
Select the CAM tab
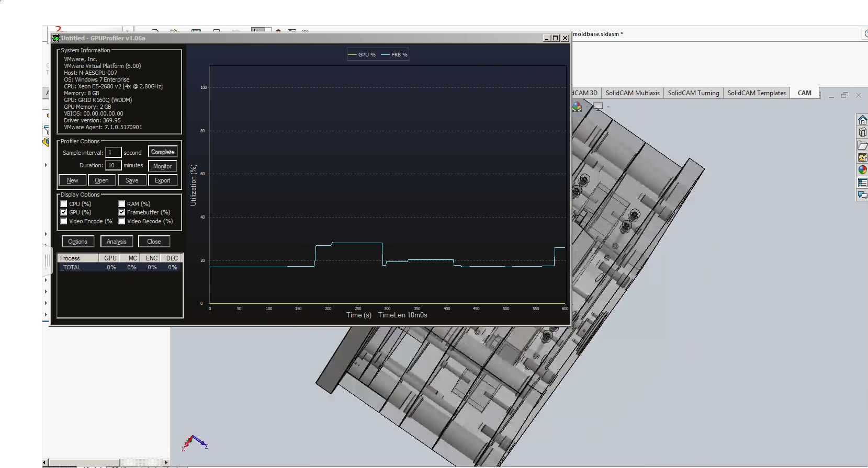[804, 93]
